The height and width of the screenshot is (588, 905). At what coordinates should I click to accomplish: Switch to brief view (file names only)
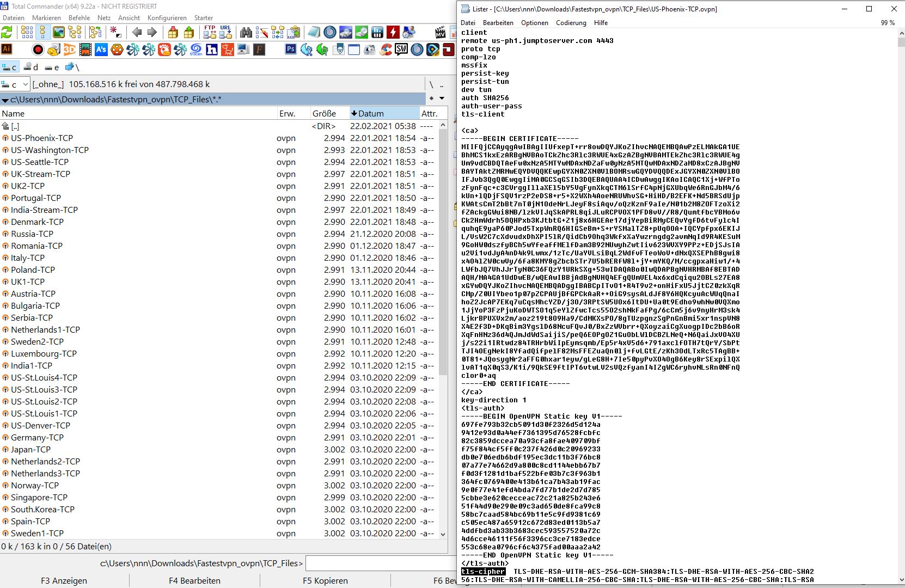tap(27, 33)
